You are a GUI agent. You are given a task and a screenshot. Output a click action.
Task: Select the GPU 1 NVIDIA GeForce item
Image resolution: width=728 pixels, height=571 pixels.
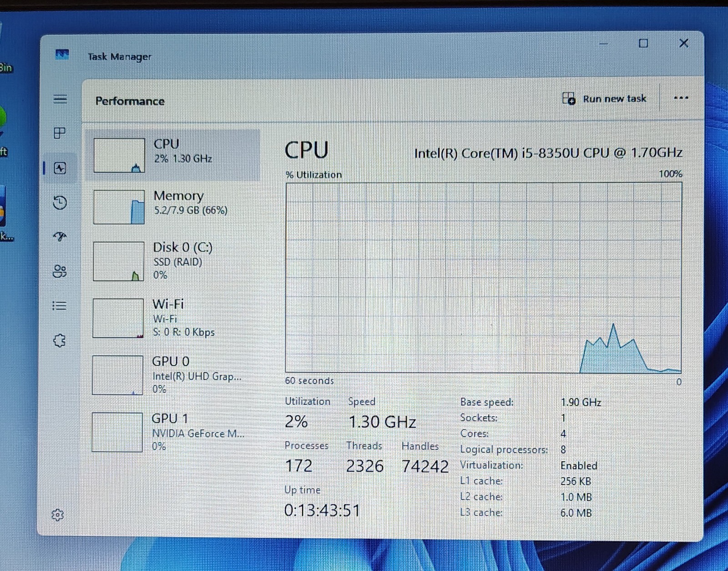coord(173,432)
